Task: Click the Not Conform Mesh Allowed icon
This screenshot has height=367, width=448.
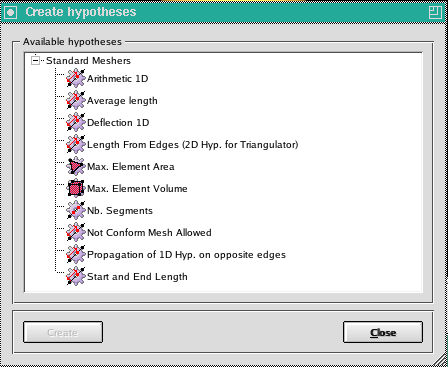Action: (76, 232)
